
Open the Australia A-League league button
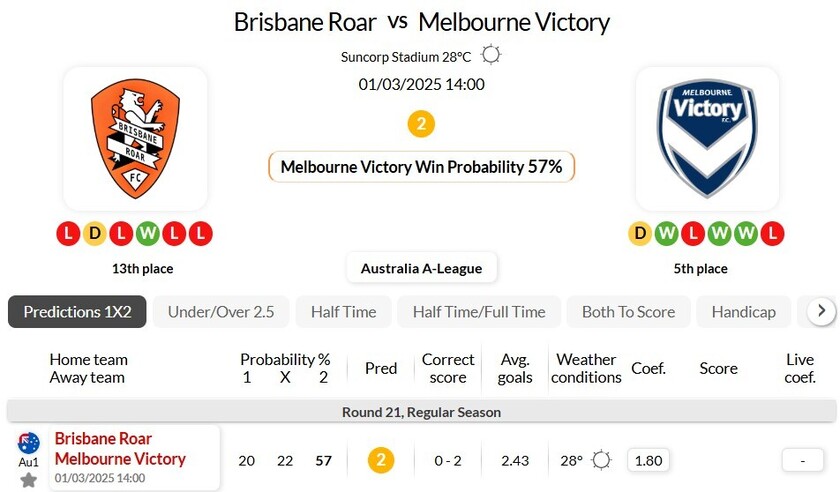[421, 268]
